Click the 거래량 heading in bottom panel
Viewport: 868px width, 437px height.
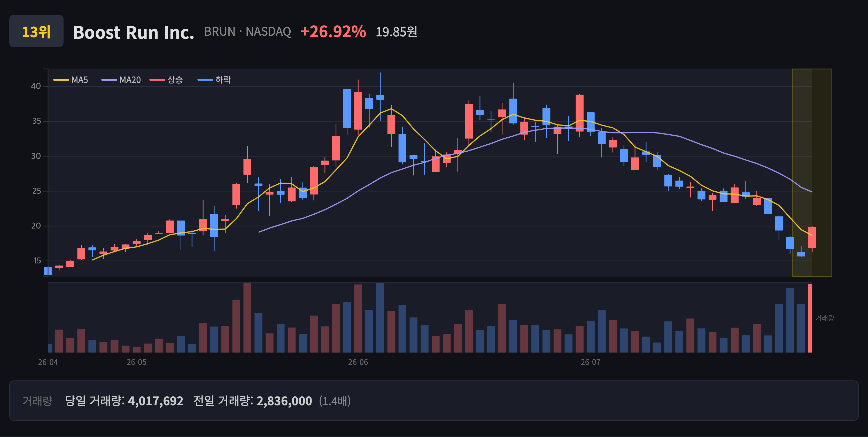click(37, 401)
